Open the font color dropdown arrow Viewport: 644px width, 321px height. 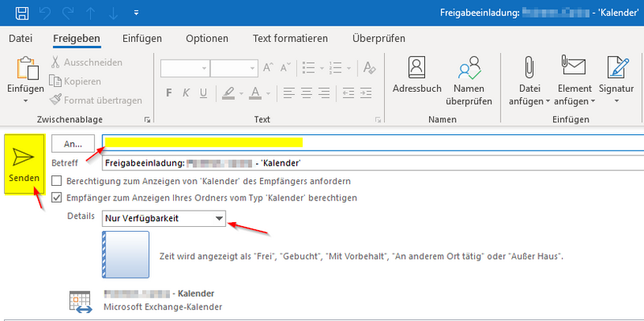pos(268,93)
